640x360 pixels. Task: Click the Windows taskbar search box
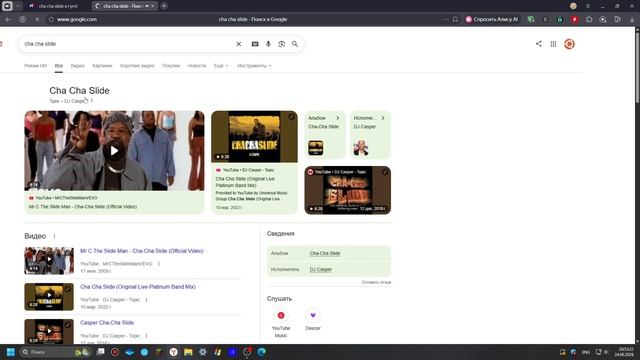(x=56, y=352)
